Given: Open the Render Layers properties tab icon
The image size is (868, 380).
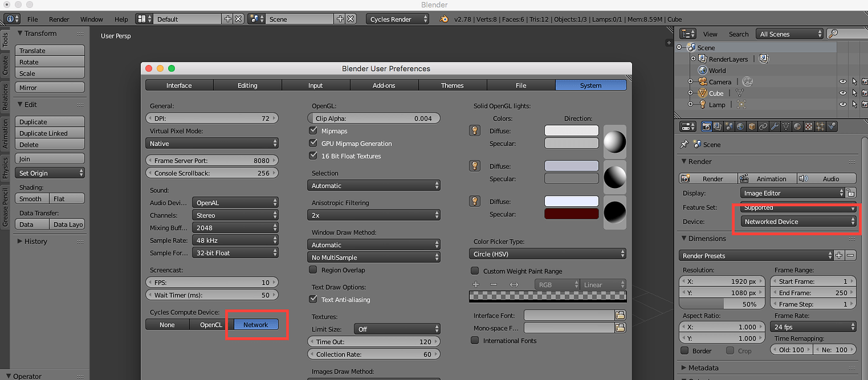Looking at the screenshot, I should [718, 126].
